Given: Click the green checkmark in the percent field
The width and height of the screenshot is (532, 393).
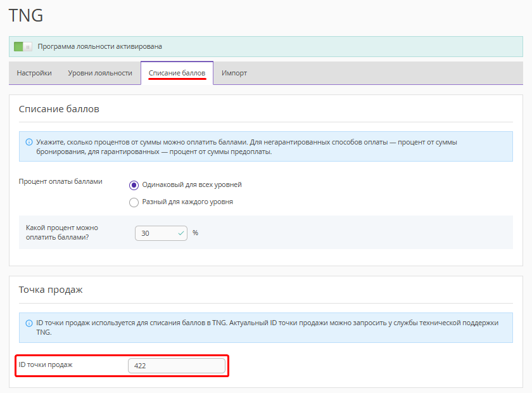Looking at the screenshot, I should click(181, 233).
